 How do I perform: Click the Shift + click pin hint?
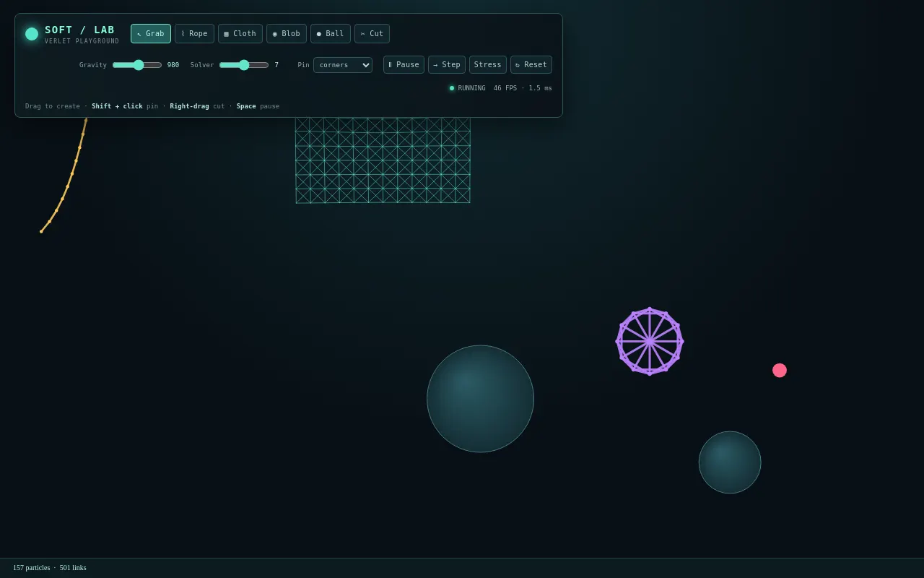click(x=125, y=106)
